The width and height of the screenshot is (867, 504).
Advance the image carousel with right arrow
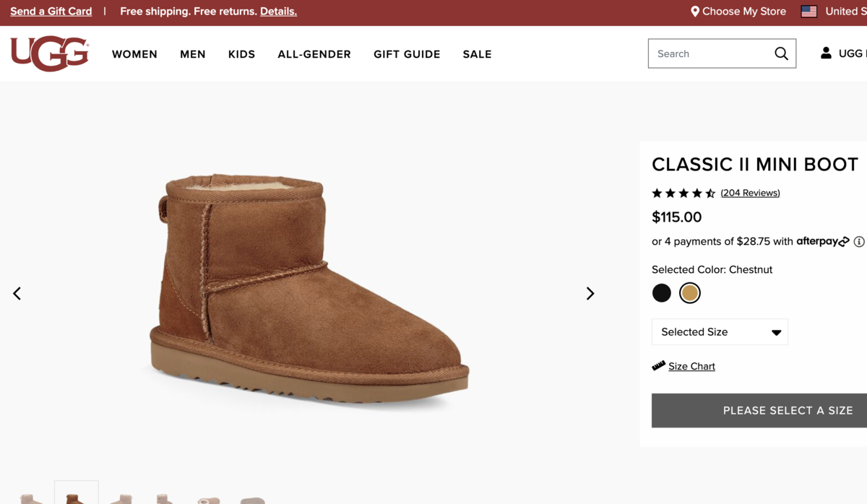[x=590, y=293]
